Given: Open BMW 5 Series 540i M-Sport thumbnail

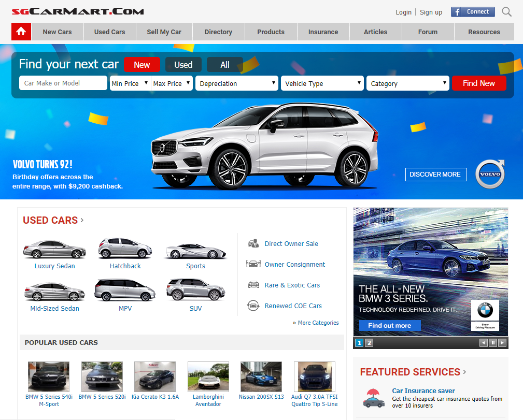Looking at the screenshot, I should pyautogui.click(x=49, y=376).
